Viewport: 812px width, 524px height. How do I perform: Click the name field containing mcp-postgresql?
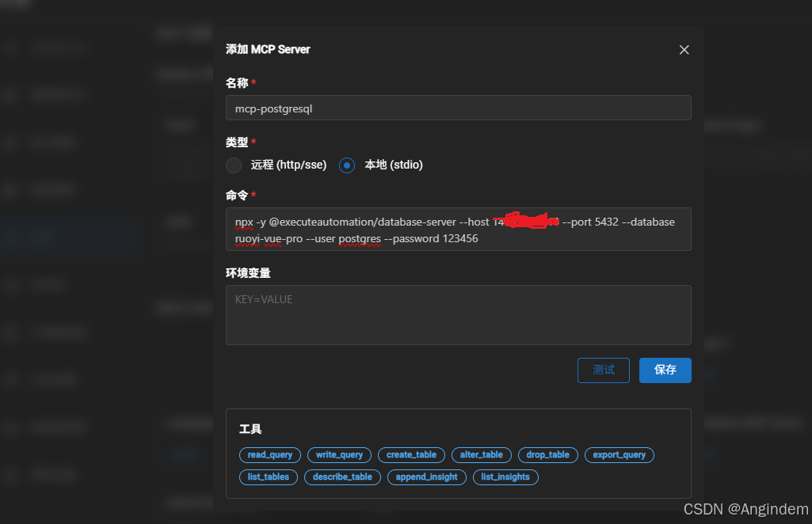pyautogui.click(x=459, y=108)
